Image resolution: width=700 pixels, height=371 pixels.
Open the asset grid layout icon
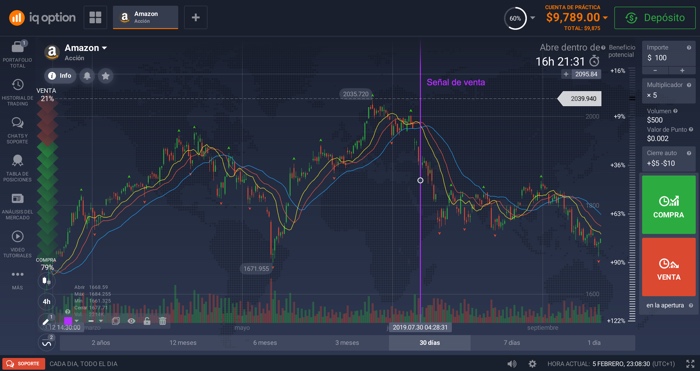[95, 18]
